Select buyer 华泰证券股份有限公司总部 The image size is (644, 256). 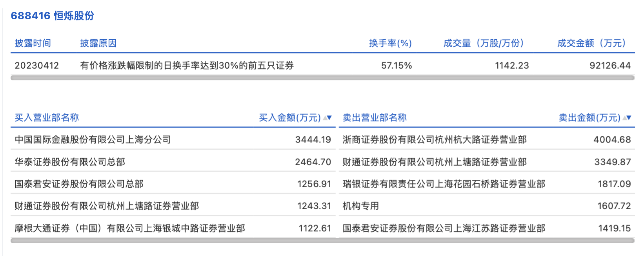click(70, 162)
